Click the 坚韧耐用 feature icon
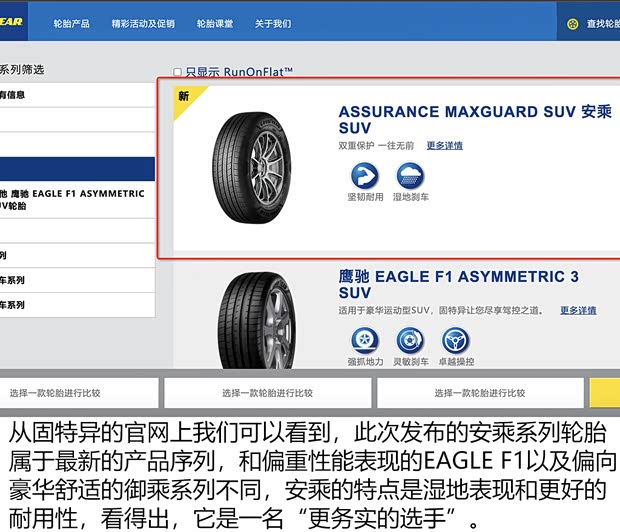The image size is (620, 532). (x=364, y=176)
